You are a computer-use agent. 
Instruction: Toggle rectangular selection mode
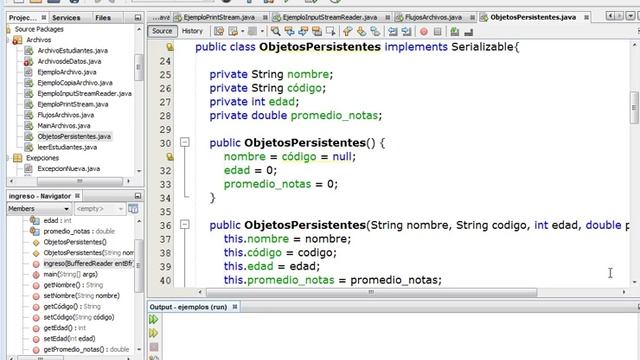pos(330,31)
